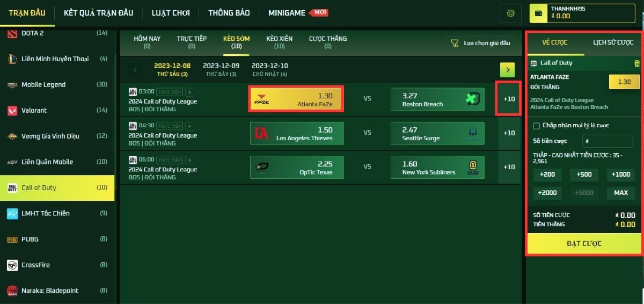Add +2000 to the stake
This screenshot has width=644, height=304.
click(x=547, y=193)
